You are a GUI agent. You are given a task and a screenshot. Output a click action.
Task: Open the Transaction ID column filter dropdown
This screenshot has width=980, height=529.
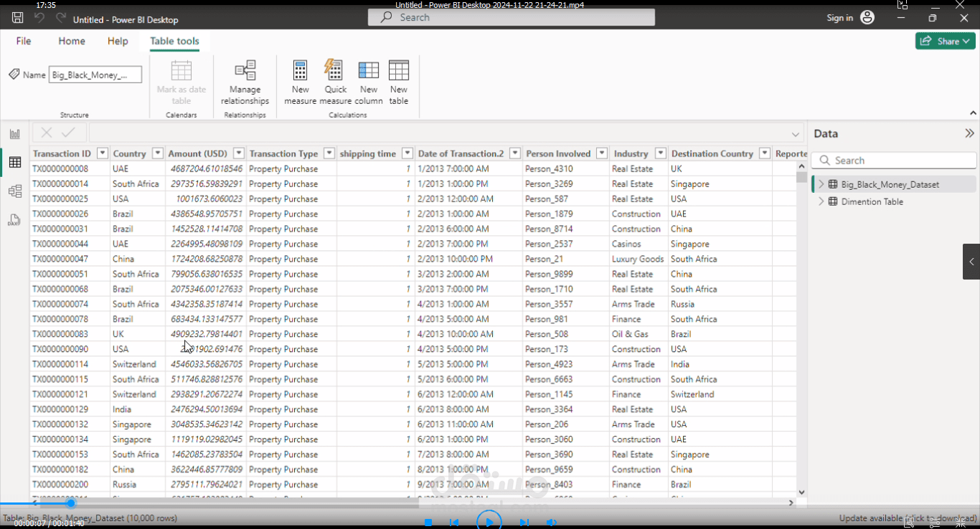[x=103, y=153]
